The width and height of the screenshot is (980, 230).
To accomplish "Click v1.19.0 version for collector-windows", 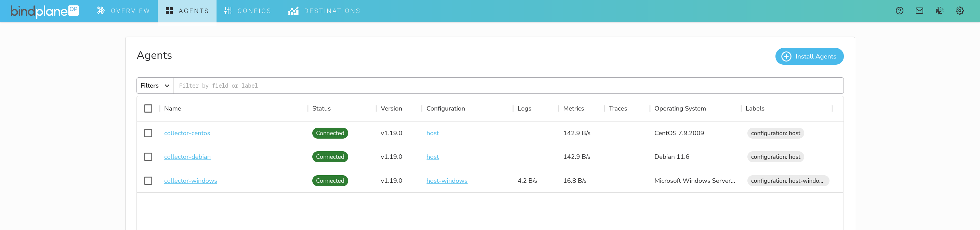I will pyautogui.click(x=391, y=181).
